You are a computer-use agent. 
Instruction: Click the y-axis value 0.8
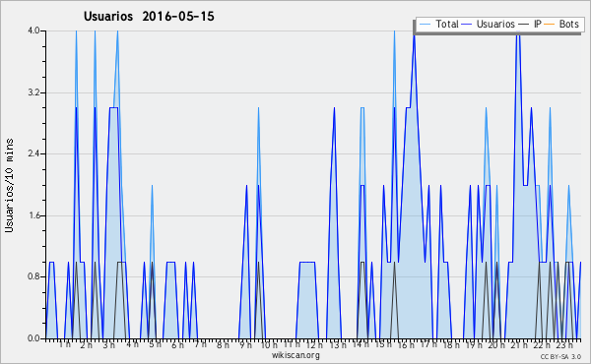click(33, 277)
